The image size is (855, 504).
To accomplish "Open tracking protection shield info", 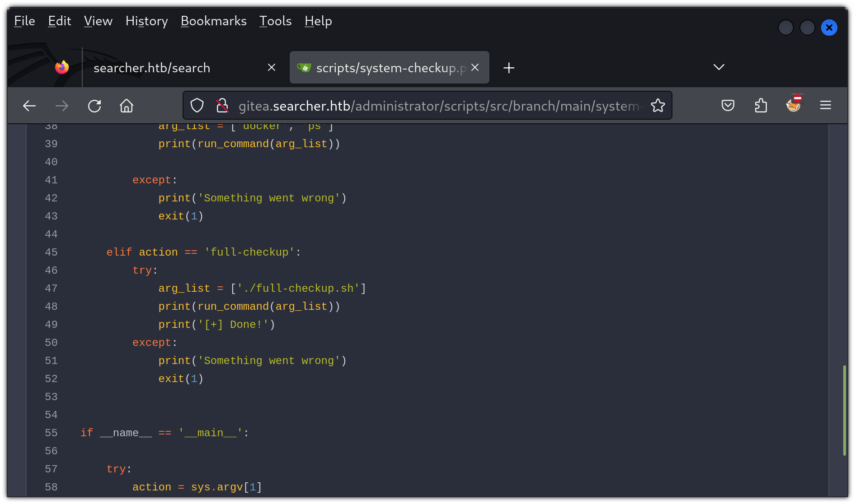I will tap(197, 106).
